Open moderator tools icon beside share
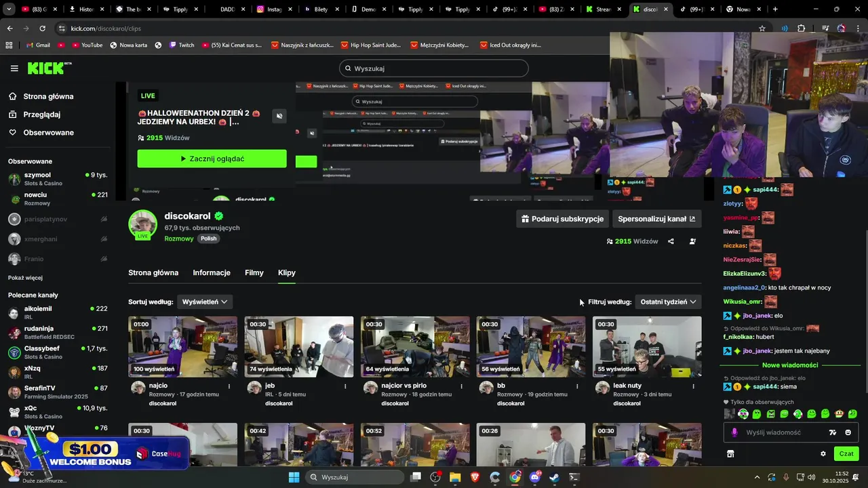 click(x=692, y=241)
